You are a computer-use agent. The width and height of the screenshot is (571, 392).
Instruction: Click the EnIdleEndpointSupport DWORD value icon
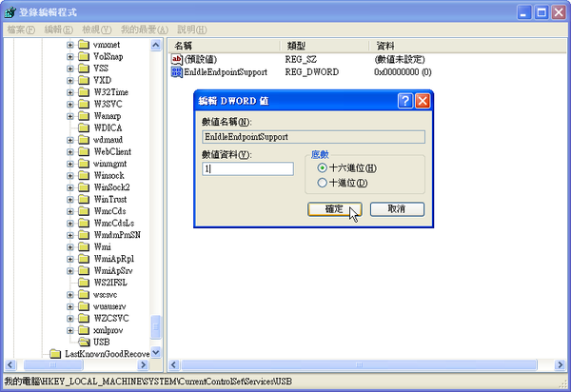coord(177,72)
